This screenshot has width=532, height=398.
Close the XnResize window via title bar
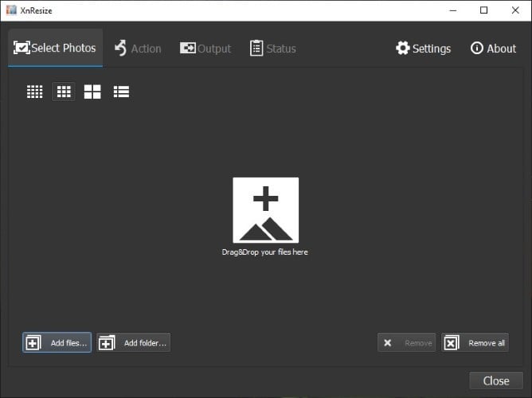click(x=515, y=10)
